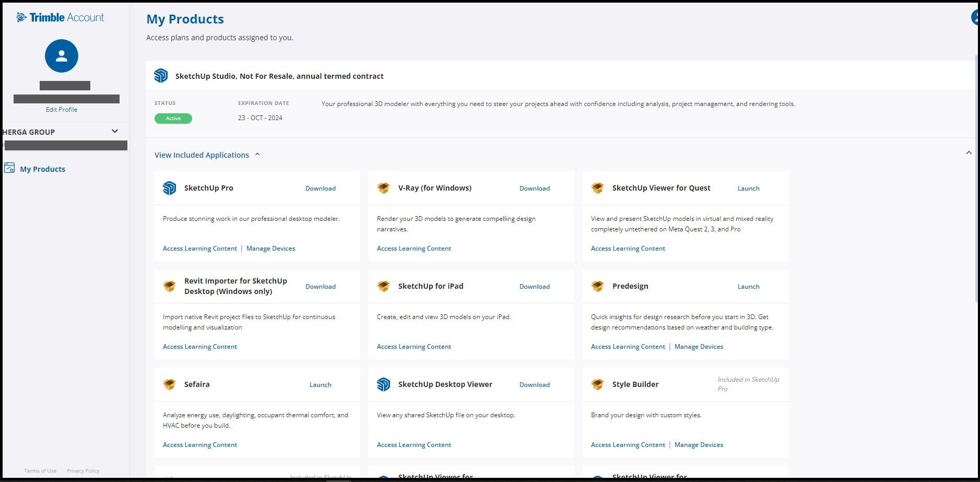Collapse the SketchUp Studio card via right chevron
Viewport: 980px width, 482px height.
969,152
